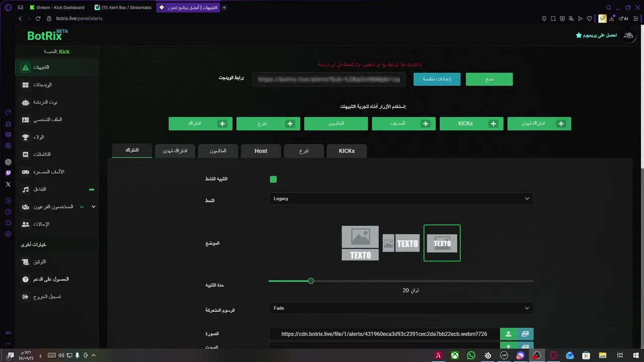Image resolution: width=644 pixels, height=362 pixels.
Task: Switch to the تبرع alert tab
Action: (x=304, y=151)
